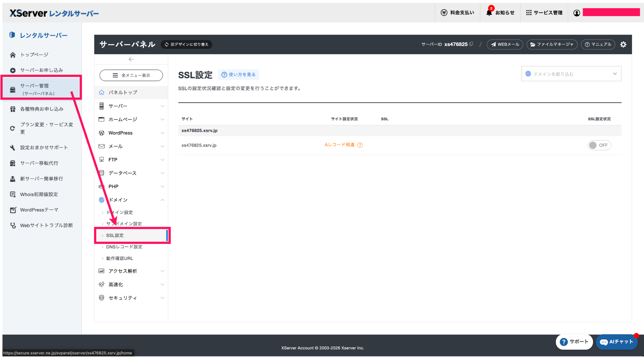Open WEBメール button
Viewport: 644px width, 357px height.
pos(505,44)
